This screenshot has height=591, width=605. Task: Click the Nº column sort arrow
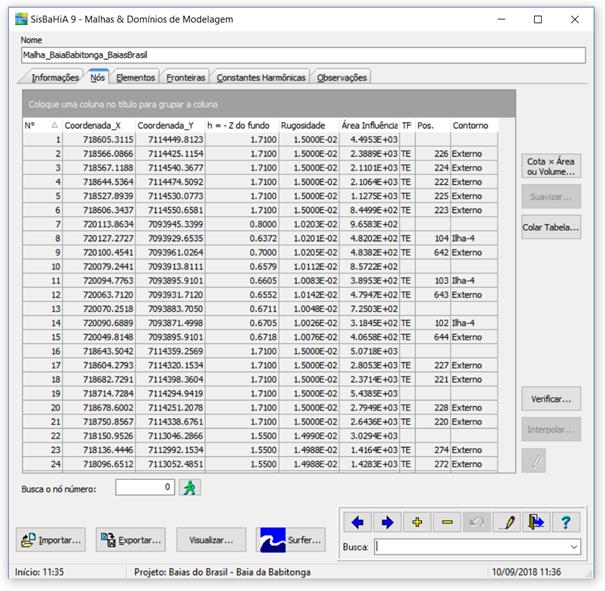click(54, 125)
